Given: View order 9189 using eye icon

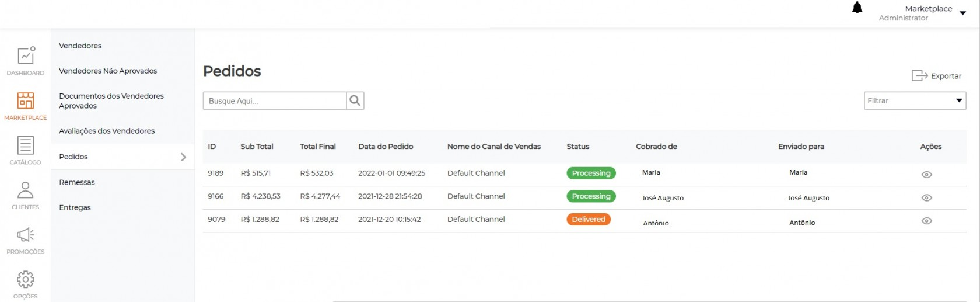Looking at the screenshot, I should [x=926, y=175].
